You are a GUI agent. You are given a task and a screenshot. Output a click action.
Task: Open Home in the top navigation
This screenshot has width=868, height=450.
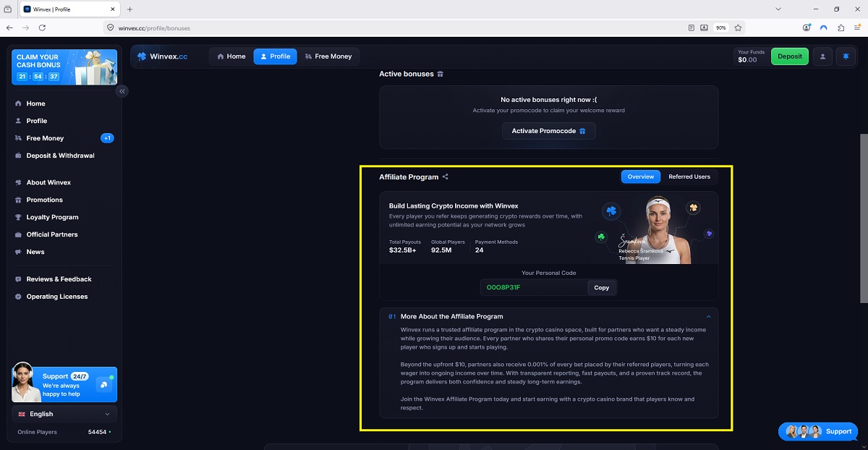(231, 56)
